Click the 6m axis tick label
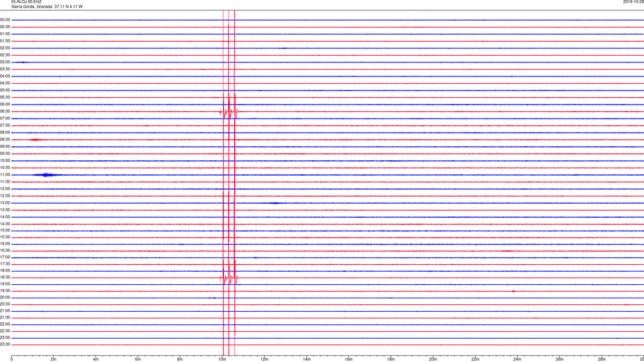Image resolution: width=644 pixels, height=362 pixels. [x=138, y=359]
